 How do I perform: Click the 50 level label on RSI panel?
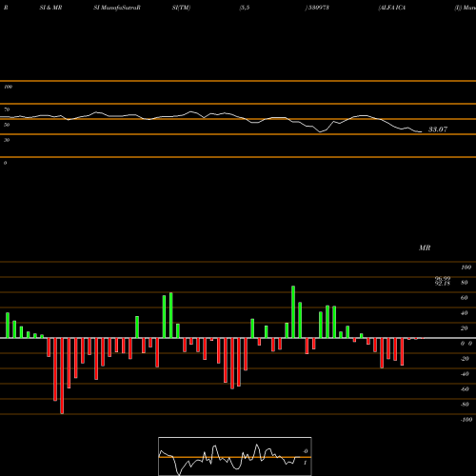pyautogui.click(x=7, y=125)
